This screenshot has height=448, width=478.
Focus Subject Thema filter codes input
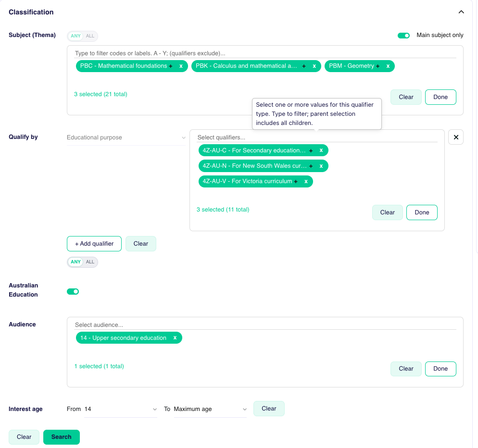click(x=265, y=53)
